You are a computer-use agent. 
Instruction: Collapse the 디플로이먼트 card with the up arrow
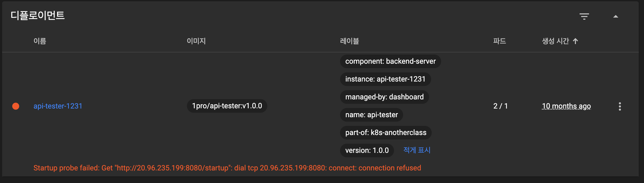click(x=616, y=17)
